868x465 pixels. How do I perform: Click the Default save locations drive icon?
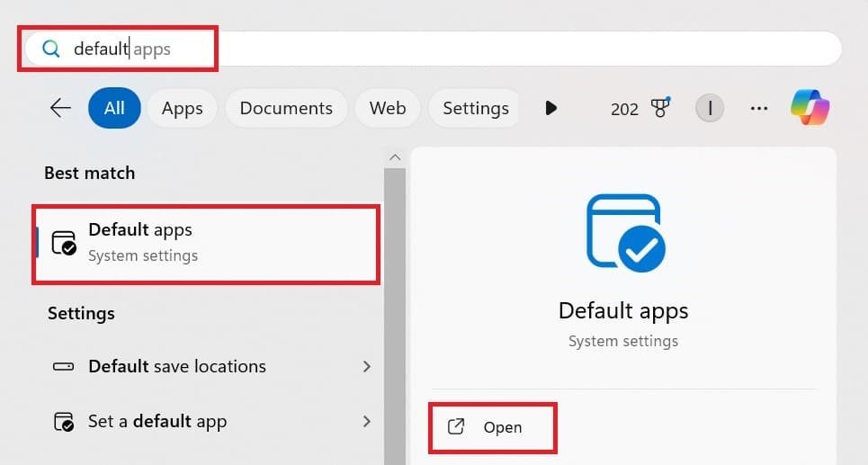pos(64,367)
